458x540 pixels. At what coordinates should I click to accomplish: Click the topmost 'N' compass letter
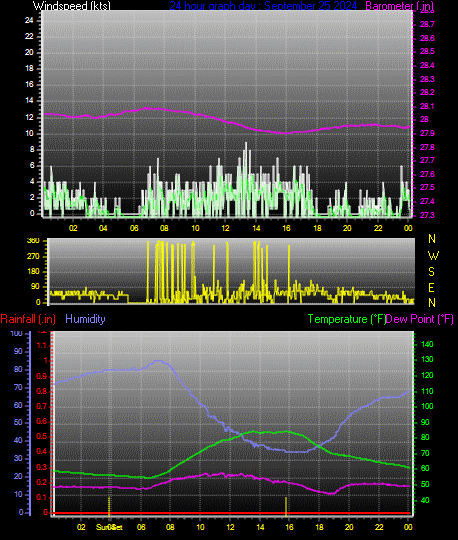pos(432,239)
